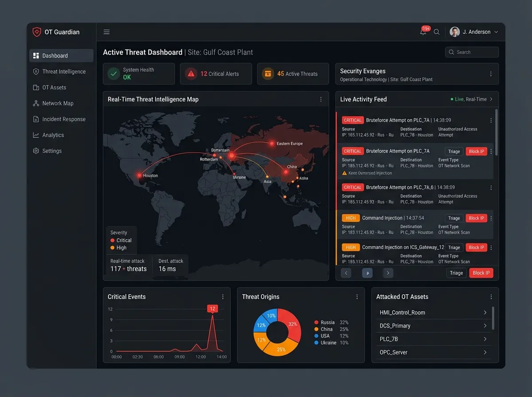Click the red Critical dot in the Severity legend
This screenshot has width=532, height=397.
[113, 241]
